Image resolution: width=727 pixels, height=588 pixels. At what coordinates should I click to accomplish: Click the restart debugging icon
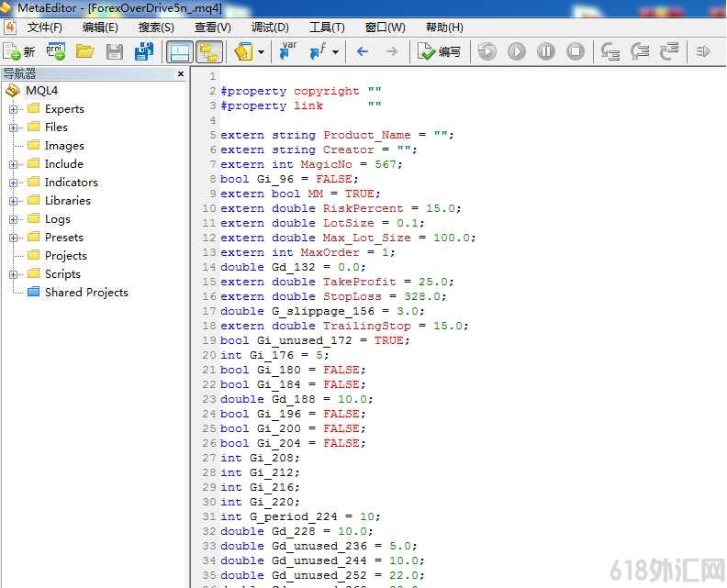coord(487,51)
